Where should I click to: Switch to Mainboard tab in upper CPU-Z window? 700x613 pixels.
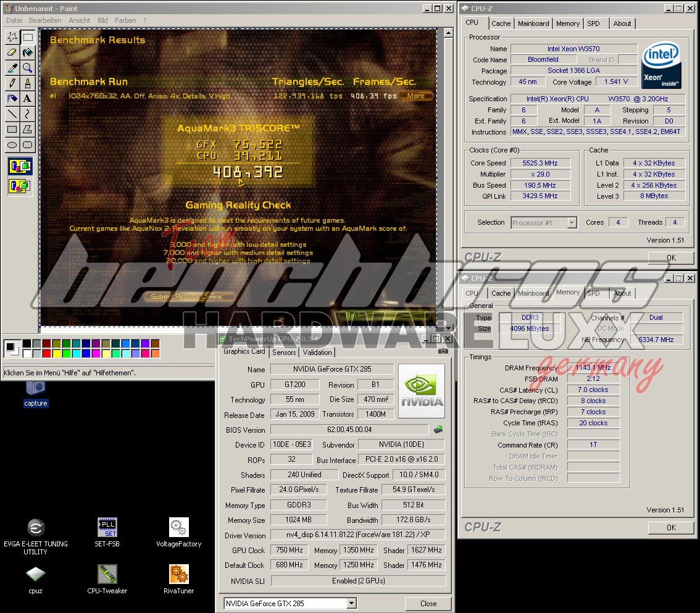pyautogui.click(x=533, y=23)
